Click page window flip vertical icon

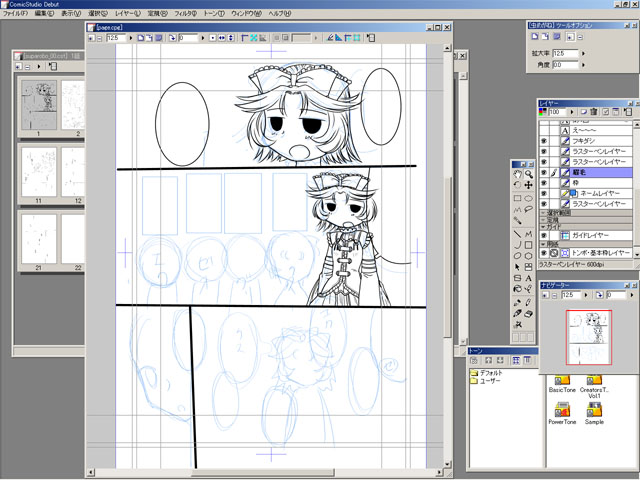pos(231,38)
